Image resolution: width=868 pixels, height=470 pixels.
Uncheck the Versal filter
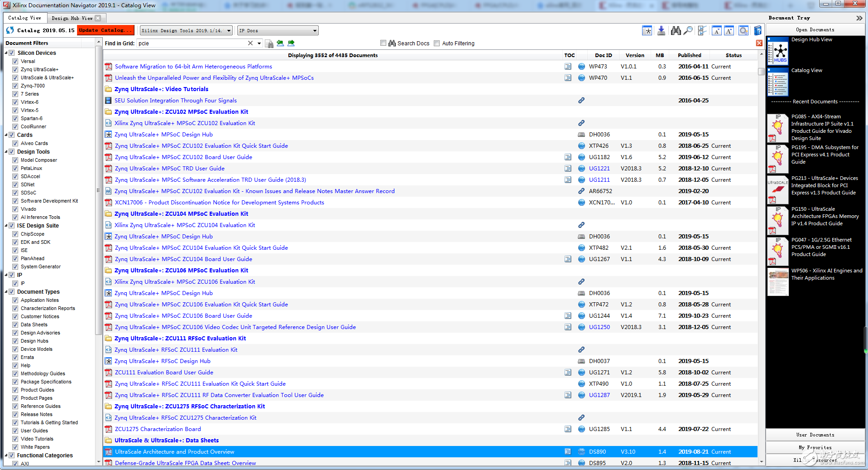[x=15, y=61]
